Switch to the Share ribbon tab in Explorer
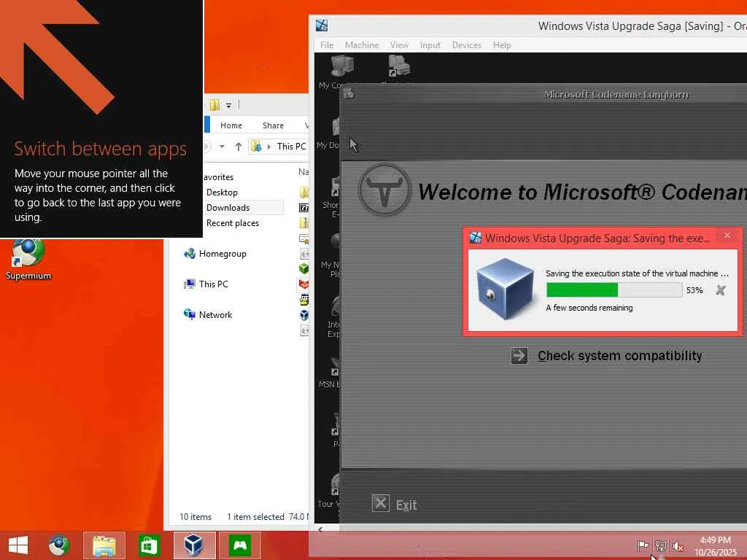Viewport: 747px width, 560px height. pos(273,125)
